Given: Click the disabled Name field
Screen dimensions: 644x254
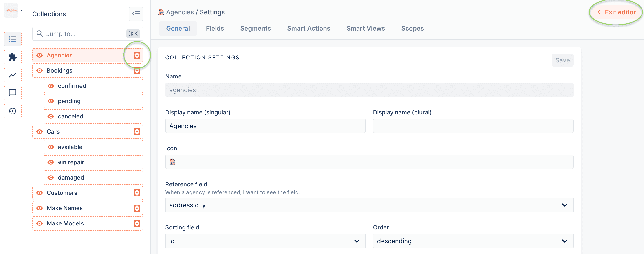Looking at the screenshot, I should tap(369, 90).
